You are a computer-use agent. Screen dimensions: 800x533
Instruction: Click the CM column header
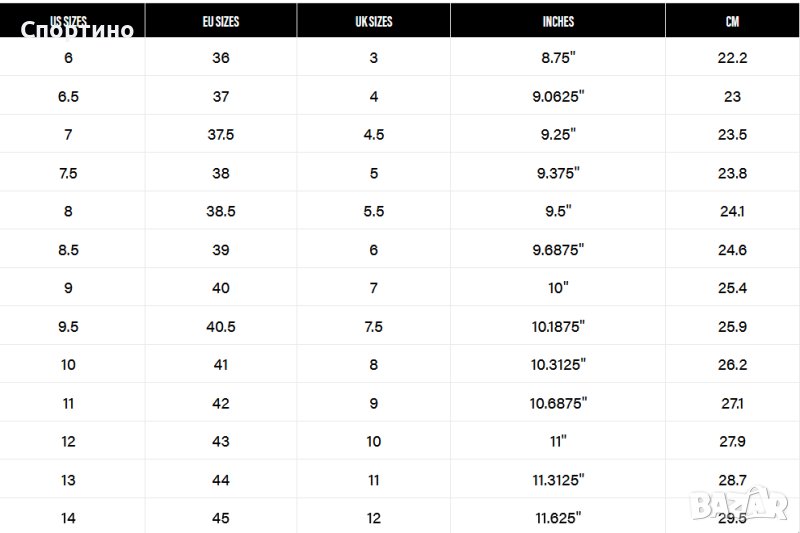coord(732,22)
